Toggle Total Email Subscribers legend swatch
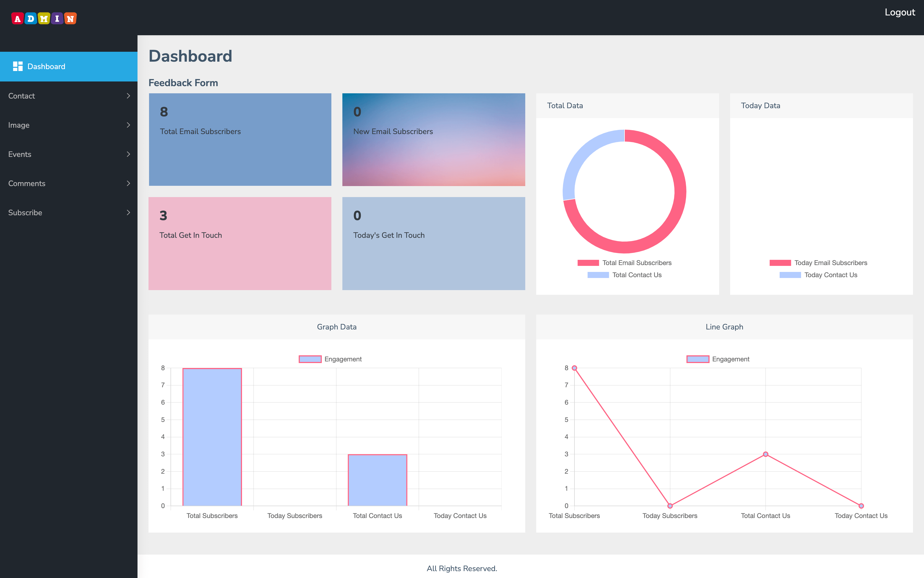The width and height of the screenshot is (924, 578). [x=588, y=263]
